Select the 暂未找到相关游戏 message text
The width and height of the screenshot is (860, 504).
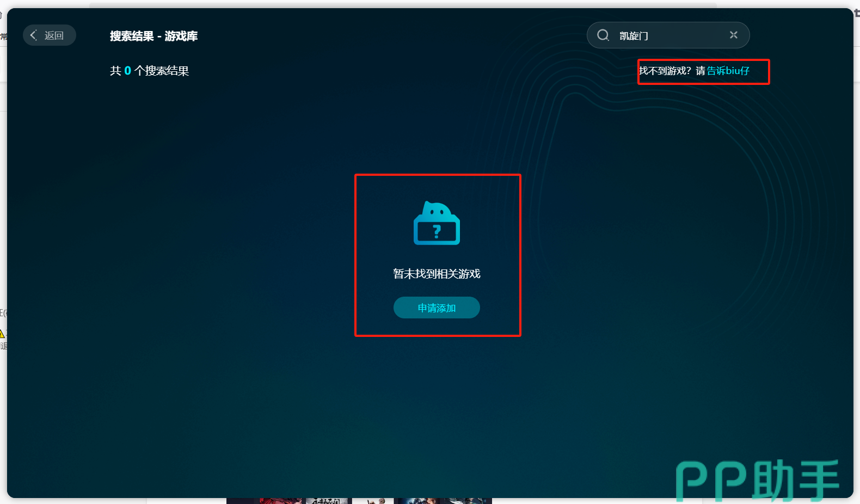(437, 274)
